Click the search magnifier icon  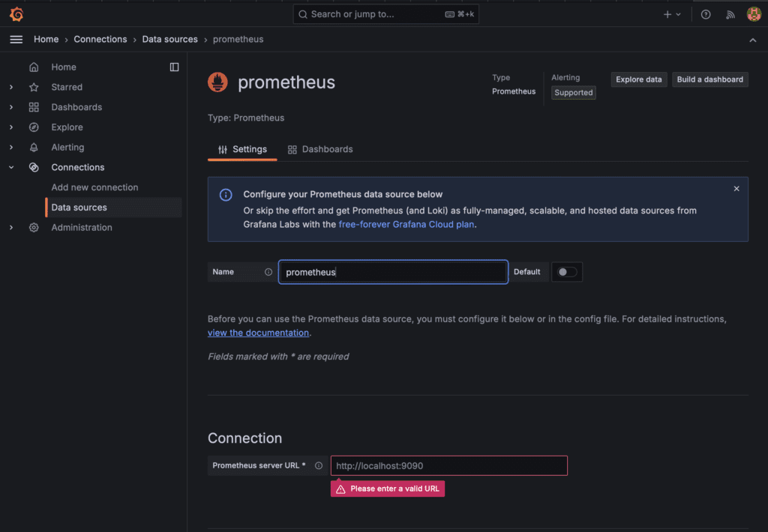pos(303,14)
